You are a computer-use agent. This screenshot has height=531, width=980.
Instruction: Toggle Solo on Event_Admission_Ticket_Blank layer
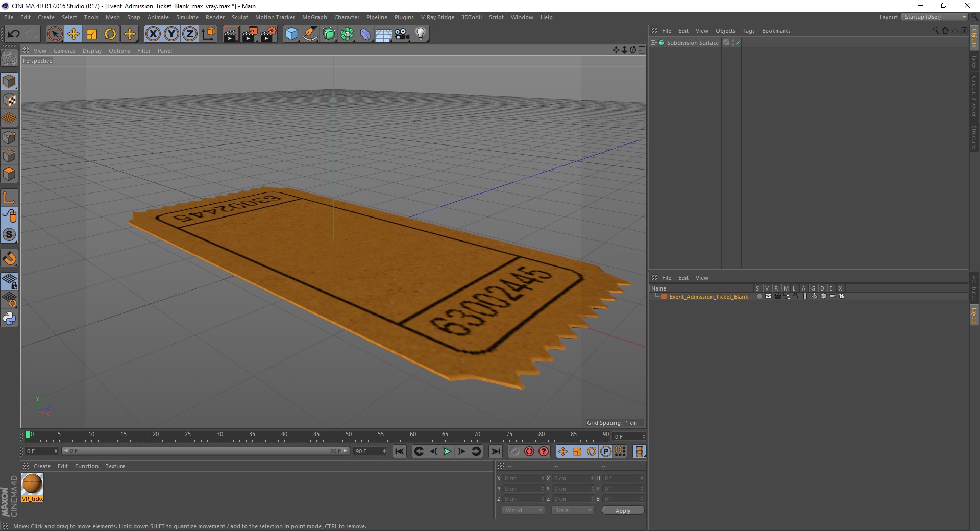point(759,296)
